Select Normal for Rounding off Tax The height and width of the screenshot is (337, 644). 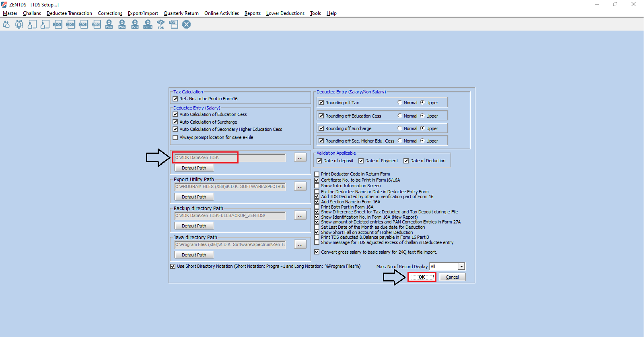tap(399, 103)
